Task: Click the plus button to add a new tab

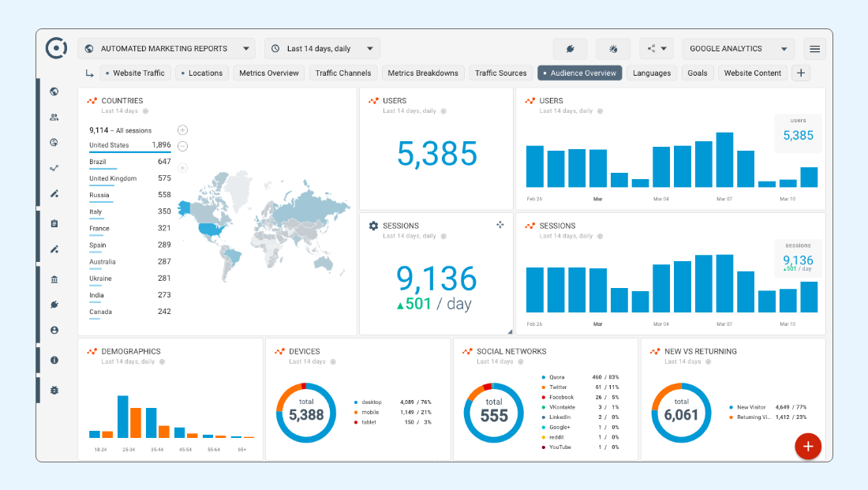Action: click(800, 72)
